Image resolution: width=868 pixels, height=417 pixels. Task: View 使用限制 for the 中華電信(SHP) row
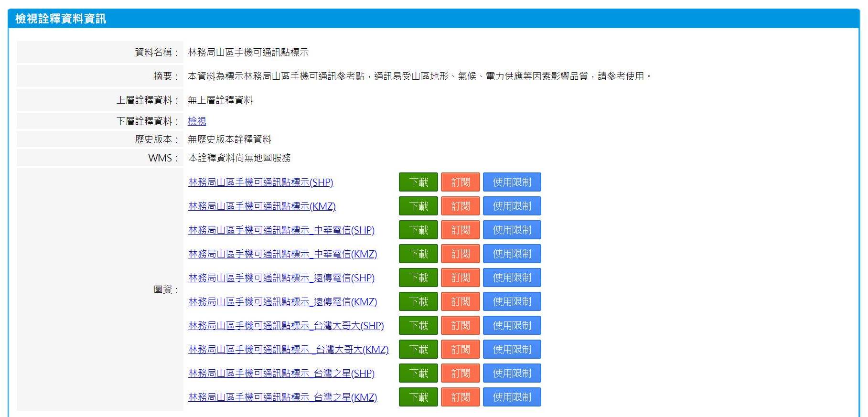[512, 230]
